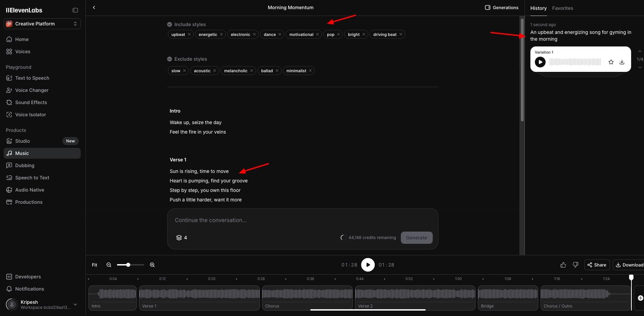Image resolution: width=644 pixels, height=316 pixels.
Task: Open Sound Effects in the sidebar
Action: coord(31,102)
